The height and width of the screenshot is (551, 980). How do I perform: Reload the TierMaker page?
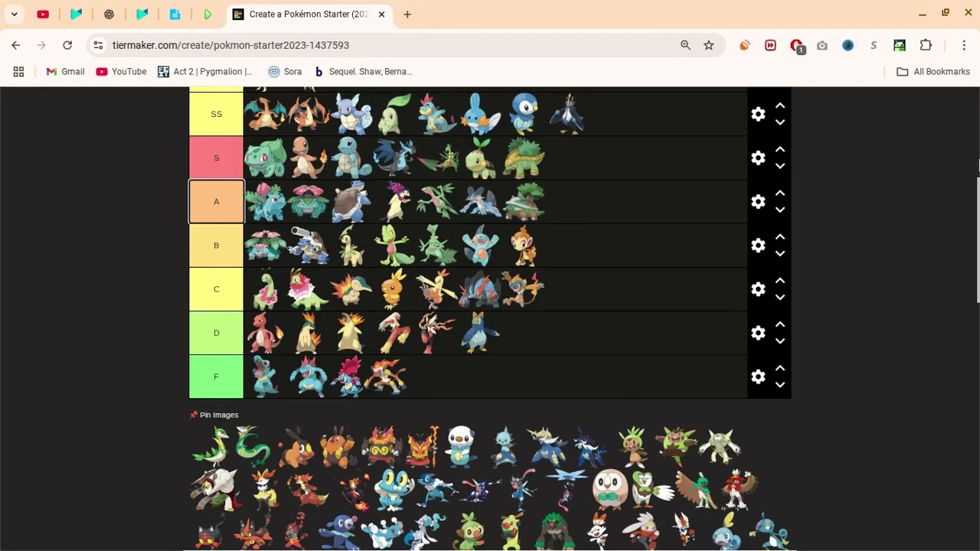[x=67, y=45]
